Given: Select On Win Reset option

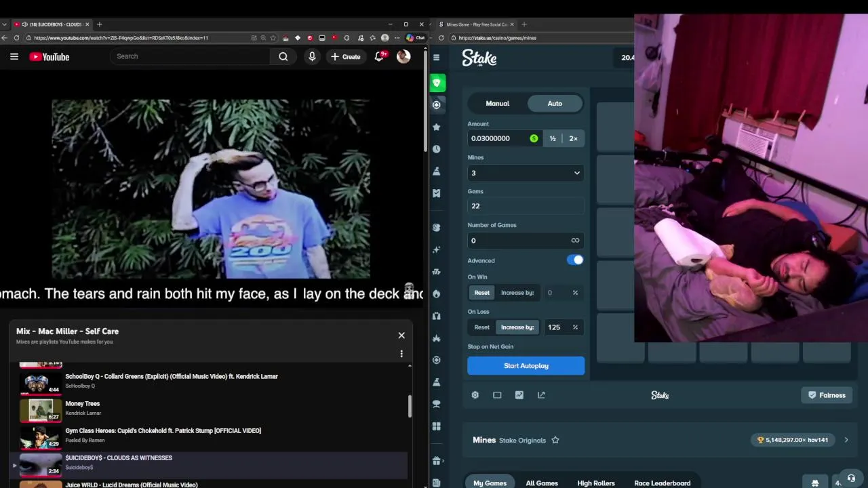Looking at the screenshot, I should (x=481, y=293).
